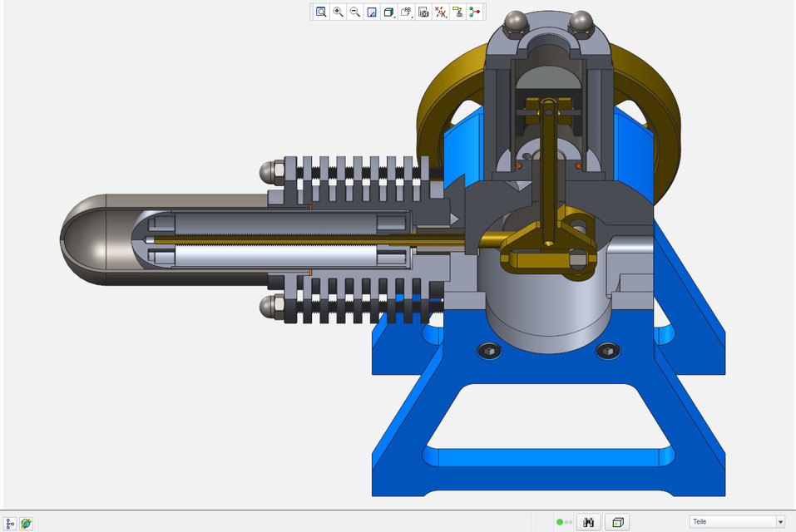Toggle the Spin Center display

475,12
